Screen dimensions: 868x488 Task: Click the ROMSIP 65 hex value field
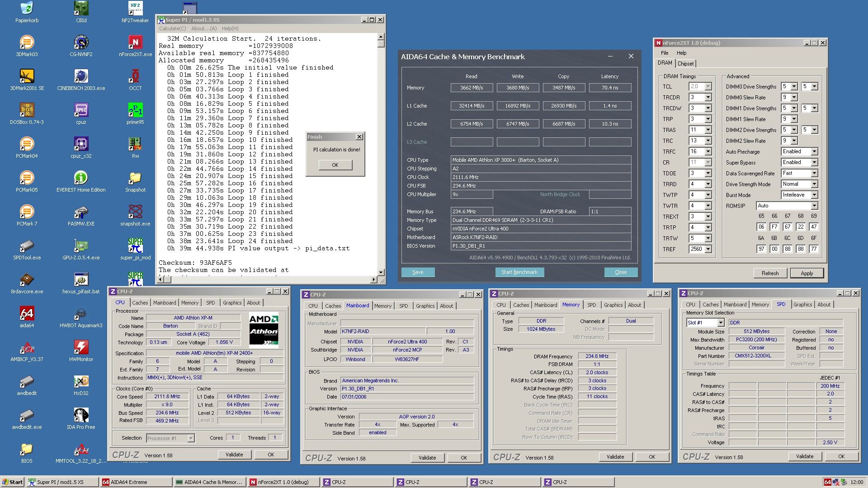click(x=761, y=227)
